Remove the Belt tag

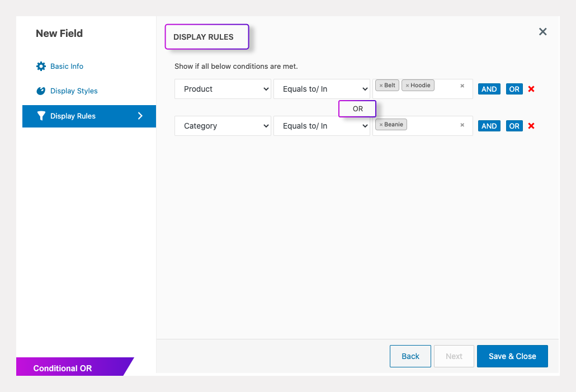(x=381, y=86)
